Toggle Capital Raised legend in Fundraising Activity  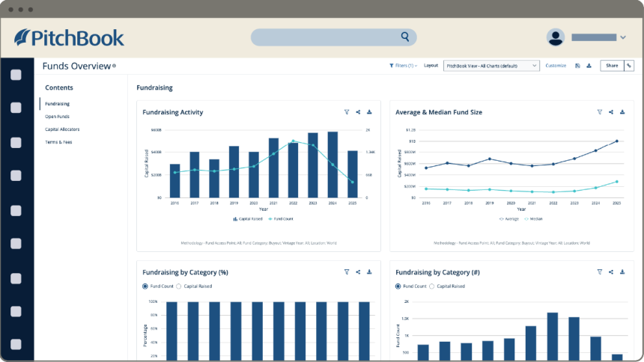point(248,219)
